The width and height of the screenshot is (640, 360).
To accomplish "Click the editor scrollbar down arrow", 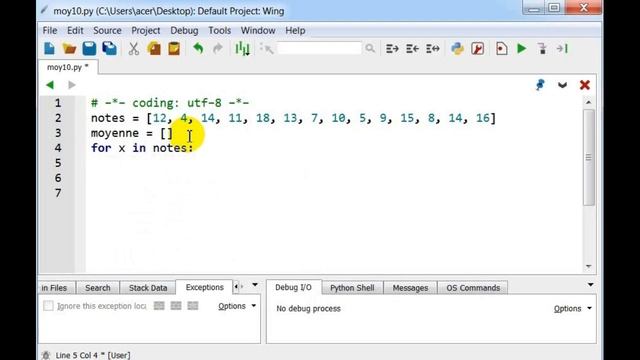I will 588,267.
